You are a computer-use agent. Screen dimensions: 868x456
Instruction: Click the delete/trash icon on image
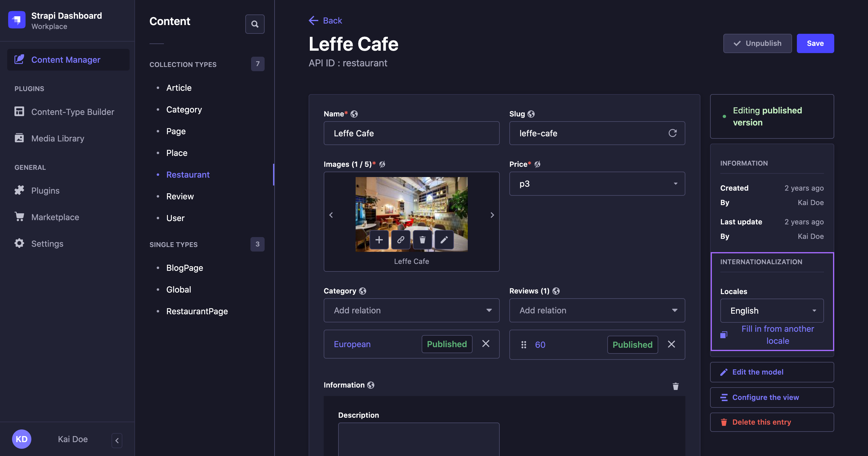click(x=422, y=239)
